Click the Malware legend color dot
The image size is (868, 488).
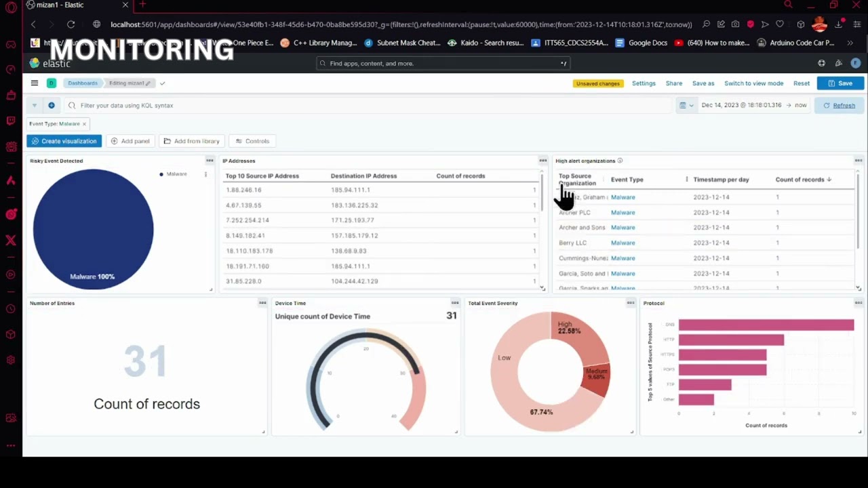click(x=161, y=174)
